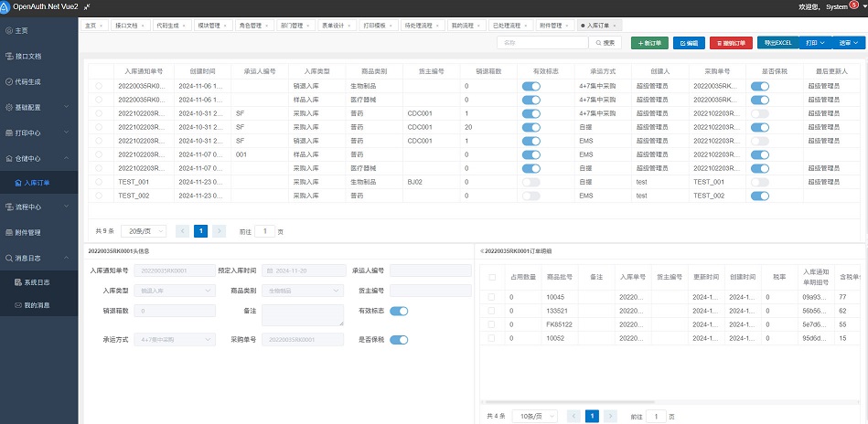Toggle 有效标志 switch in the TEST_001 row
This screenshot has width=868, height=424.
[530, 182]
